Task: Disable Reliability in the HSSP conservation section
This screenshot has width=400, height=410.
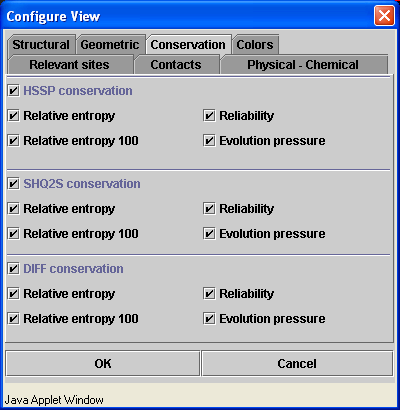Action: 209,116
